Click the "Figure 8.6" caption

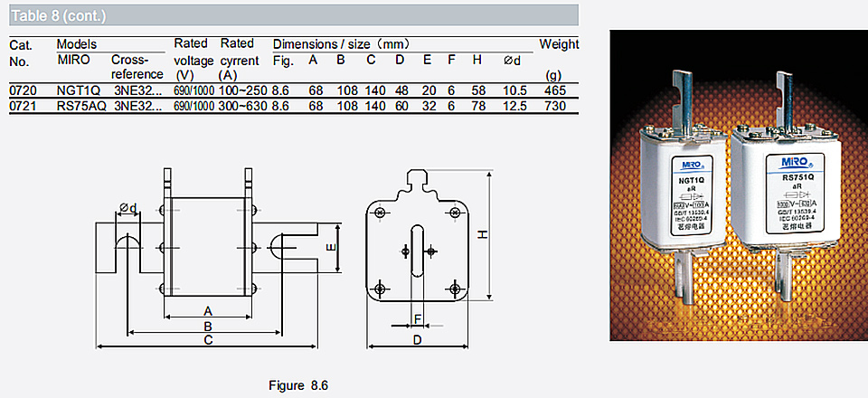click(x=298, y=385)
